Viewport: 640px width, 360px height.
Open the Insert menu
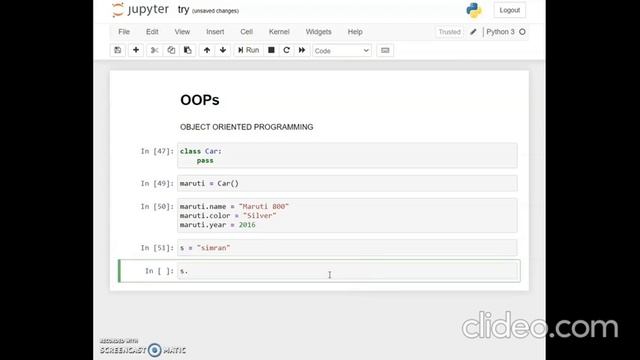coord(215,32)
